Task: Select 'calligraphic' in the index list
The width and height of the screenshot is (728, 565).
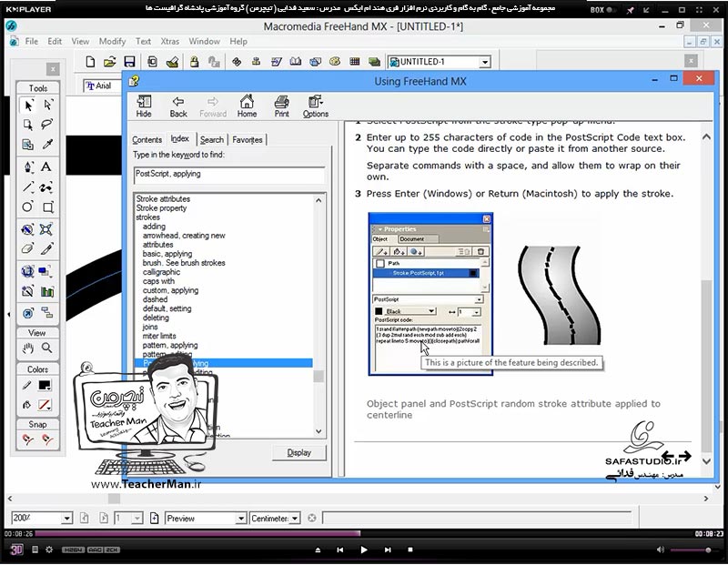Action: (x=162, y=272)
